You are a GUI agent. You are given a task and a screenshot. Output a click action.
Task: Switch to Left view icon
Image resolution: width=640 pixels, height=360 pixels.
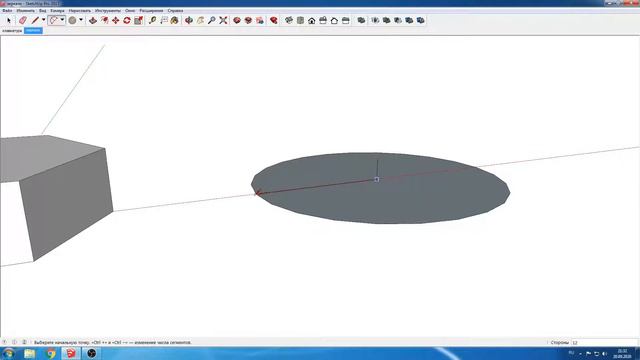[346, 20]
